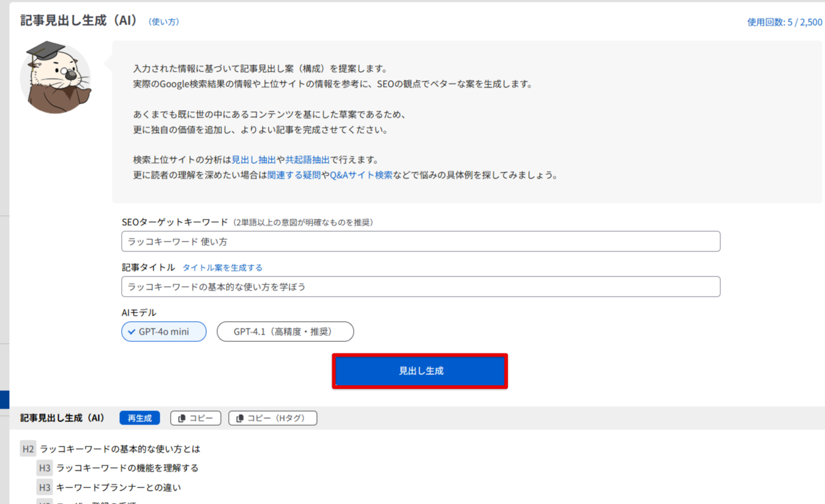Click the H3 badge beside キーワードプランナーとの違い
This screenshot has height=504, width=825.
click(45, 487)
